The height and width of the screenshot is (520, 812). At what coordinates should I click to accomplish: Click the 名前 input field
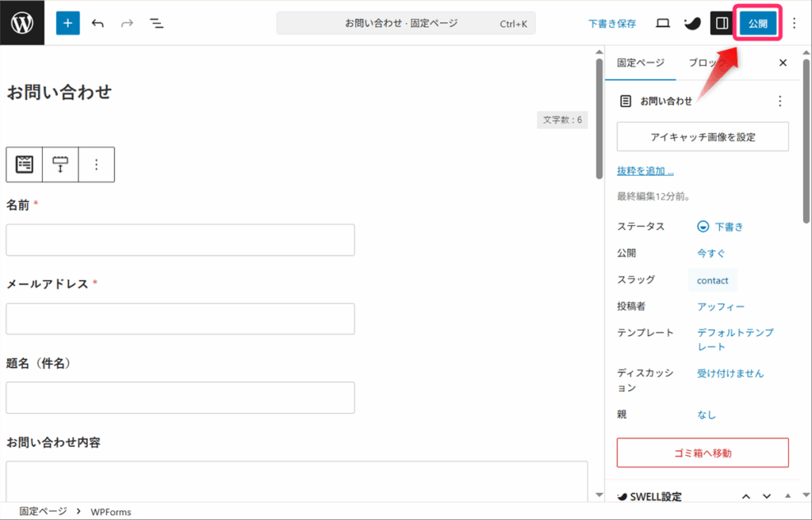(x=180, y=240)
